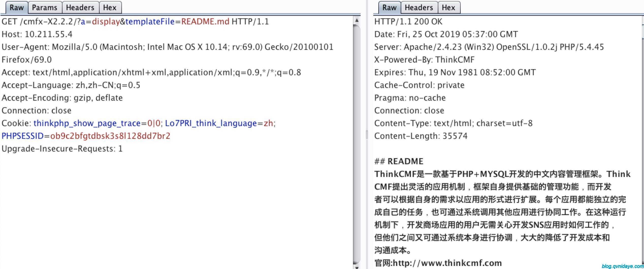Screen dimensions: 644x269
Task: Open the response Headers tab
Action: pyautogui.click(x=419, y=7)
